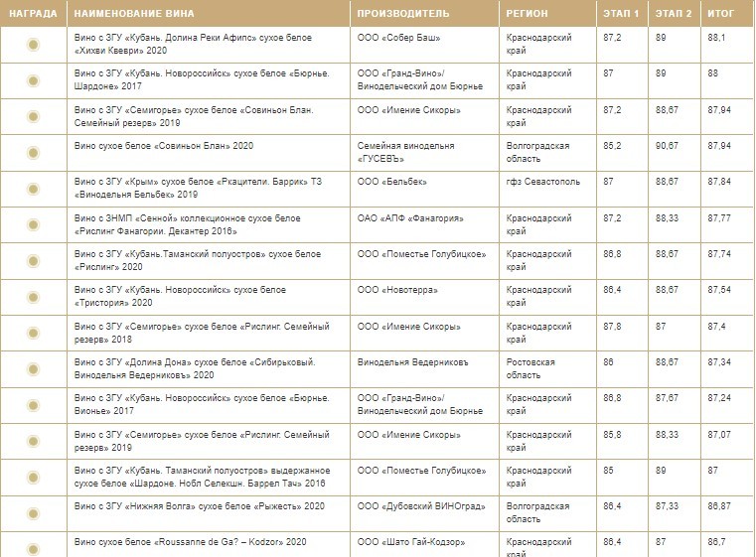
Task: Click producer ООО «Дубовский ВИНОград»
Action: [x=421, y=506]
